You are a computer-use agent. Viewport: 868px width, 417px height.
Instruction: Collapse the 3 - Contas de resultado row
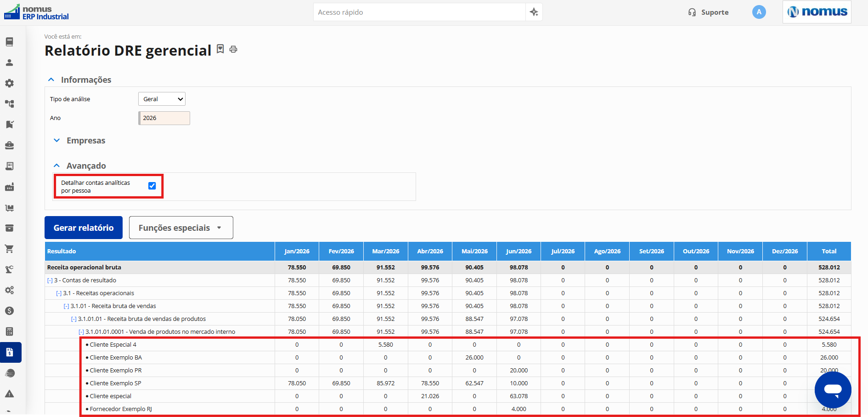tap(50, 280)
